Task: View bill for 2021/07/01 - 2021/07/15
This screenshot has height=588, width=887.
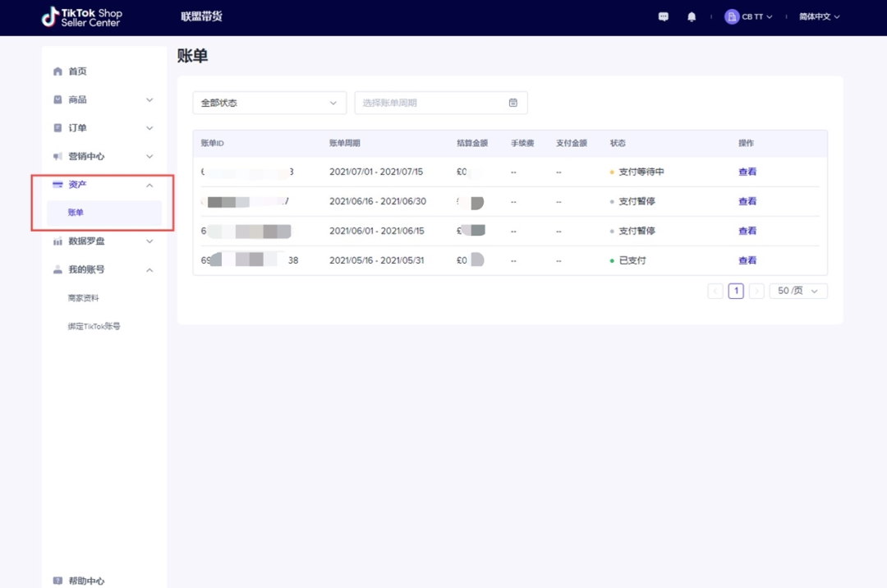Action: (x=747, y=172)
